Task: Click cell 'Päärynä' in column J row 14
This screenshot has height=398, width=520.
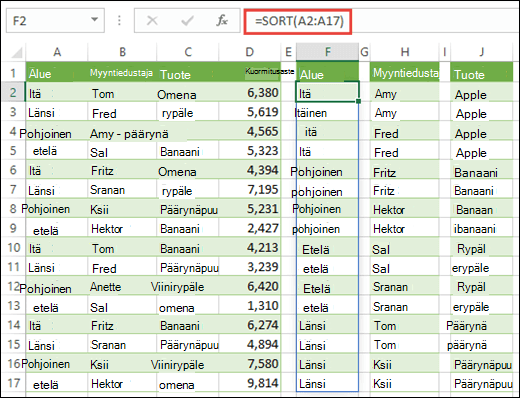Action: click(482, 325)
